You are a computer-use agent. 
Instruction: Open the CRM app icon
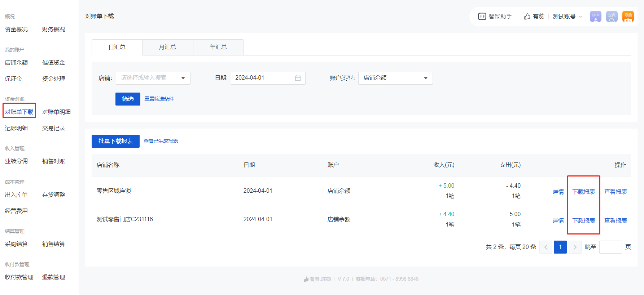click(596, 16)
